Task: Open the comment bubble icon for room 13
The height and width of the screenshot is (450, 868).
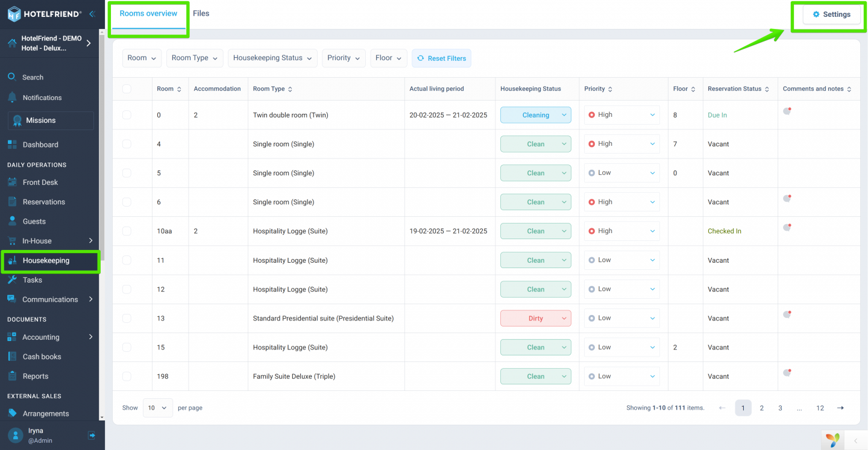Action: coord(787,314)
